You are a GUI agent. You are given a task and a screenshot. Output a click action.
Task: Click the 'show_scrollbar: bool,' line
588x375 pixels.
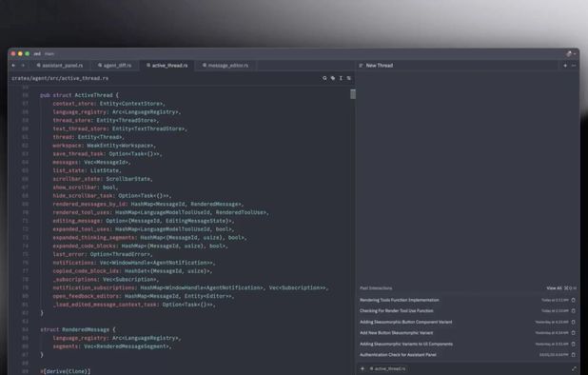(x=86, y=187)
